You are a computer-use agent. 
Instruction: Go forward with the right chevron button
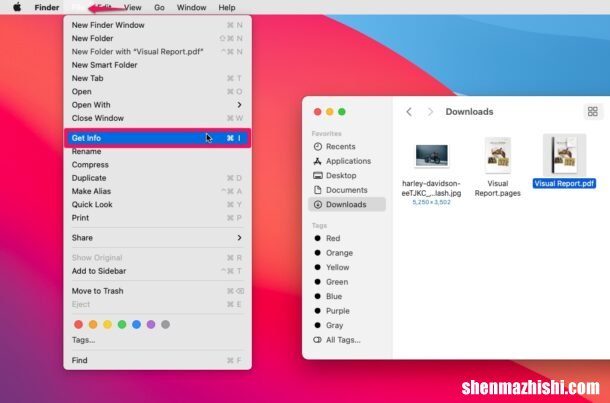(430, 112)
